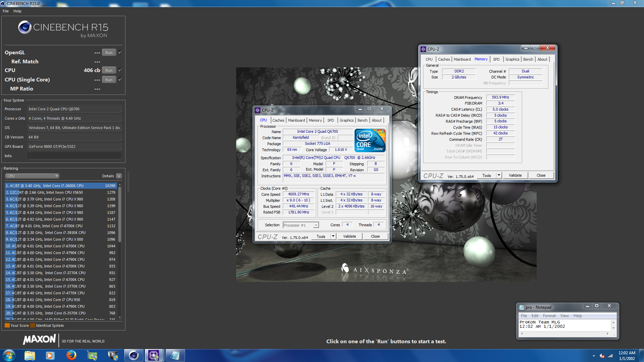Screen dimensions: 644x362
Task: Open Firefox from the taskbar
Action: click(x=71, y=355)
